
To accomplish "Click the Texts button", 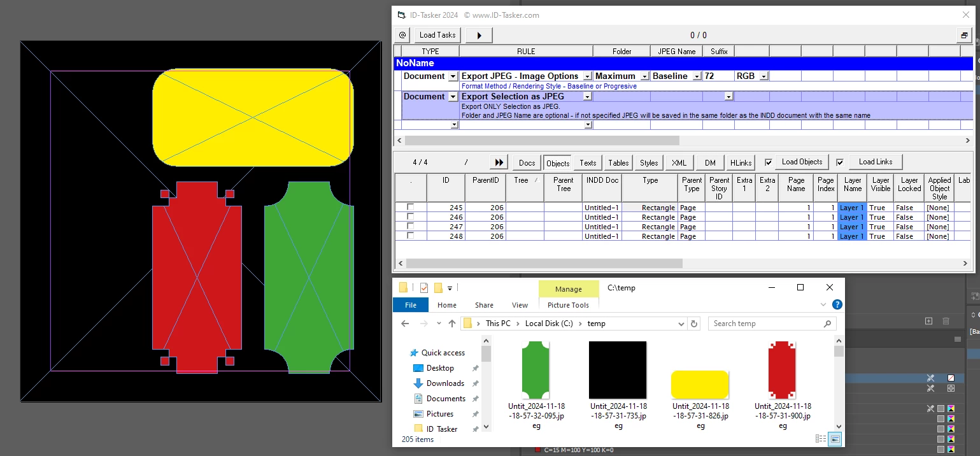I will click(588, 163).
